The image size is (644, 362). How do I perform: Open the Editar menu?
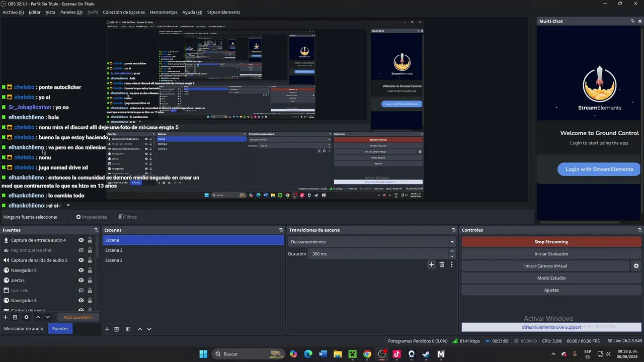[x=35, y=12]
